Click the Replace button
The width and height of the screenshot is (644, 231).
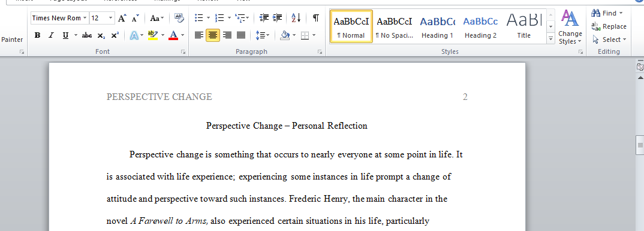click(x=609, y=26)
